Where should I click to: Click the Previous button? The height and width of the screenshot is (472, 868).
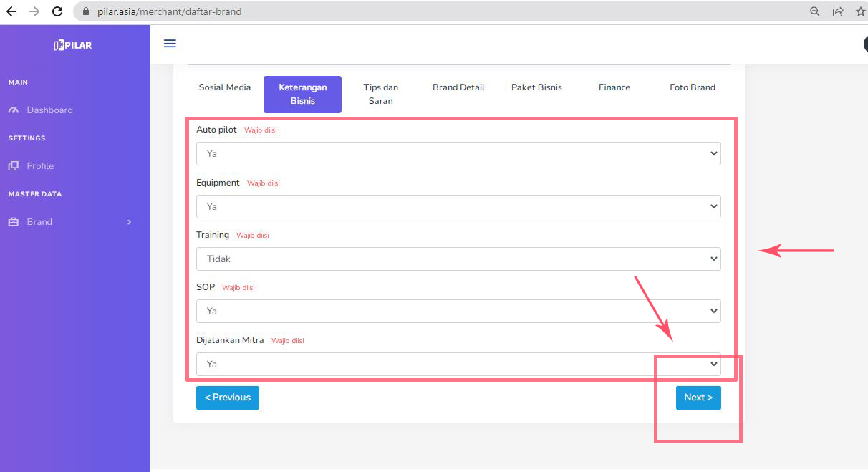pyautogui.click(x=228, y=398)
